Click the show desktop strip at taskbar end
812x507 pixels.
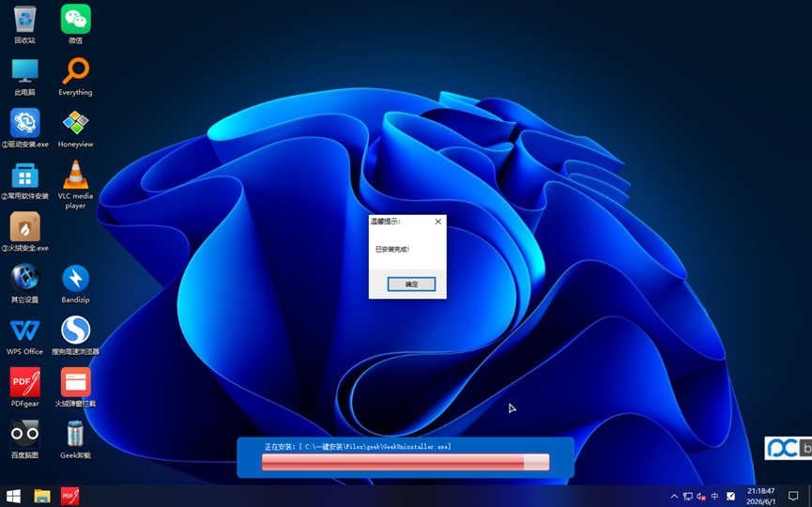pyautogui.click(x=810, y=496)
